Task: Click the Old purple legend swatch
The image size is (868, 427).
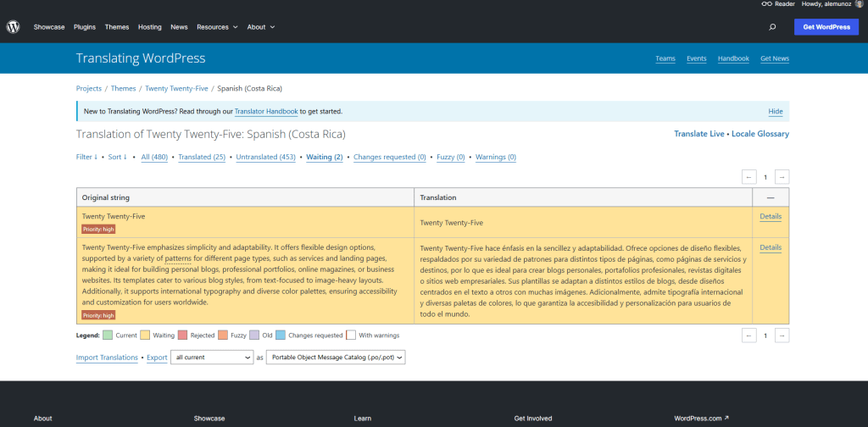Action: [x=254, y=335]
